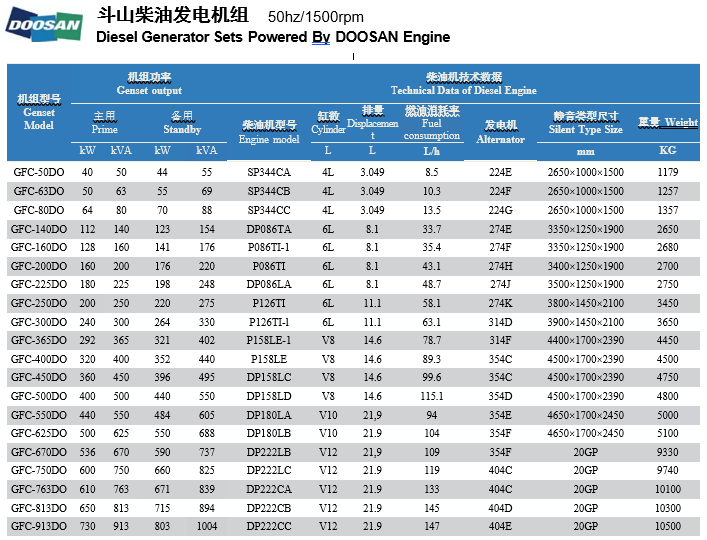Viewport: 707px width, 540px height.
Task: Click the 'Genset Model' column header
Action: click(39, 112)
